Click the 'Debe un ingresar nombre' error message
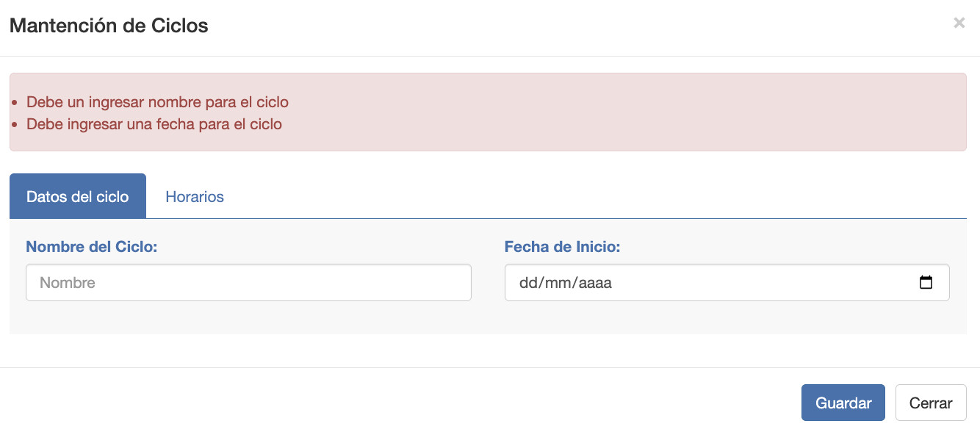 point(157,102)
